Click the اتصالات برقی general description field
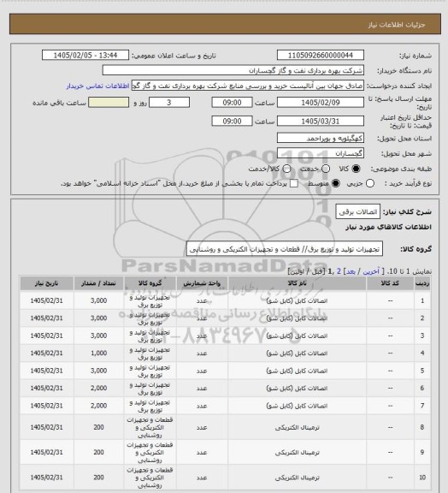The image size is (448, 493). coord(358,211)
